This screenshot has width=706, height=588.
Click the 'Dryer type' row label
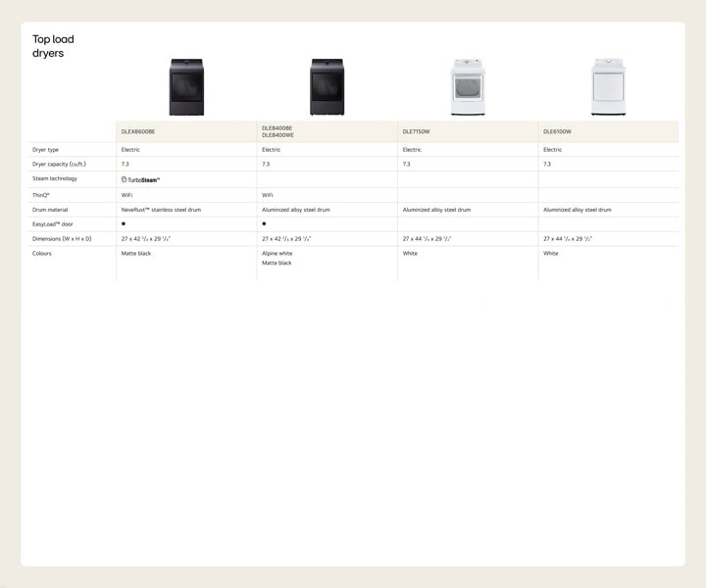click(45, 150)
